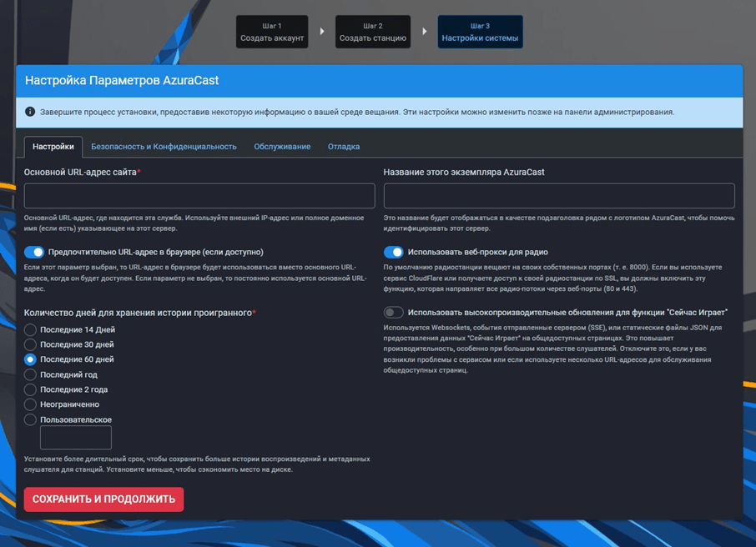
Task: Select Последние 14 Дней radio option
Action: tap(30, 329)
